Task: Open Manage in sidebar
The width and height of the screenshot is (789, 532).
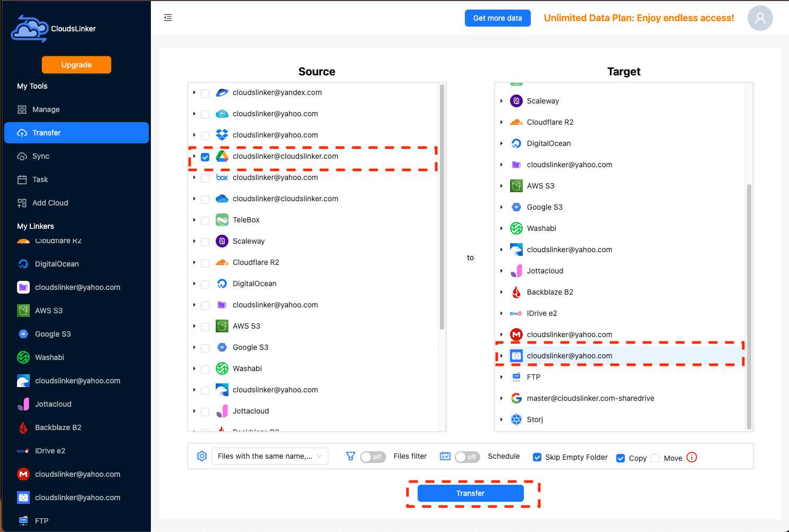Action: (77, 109)
